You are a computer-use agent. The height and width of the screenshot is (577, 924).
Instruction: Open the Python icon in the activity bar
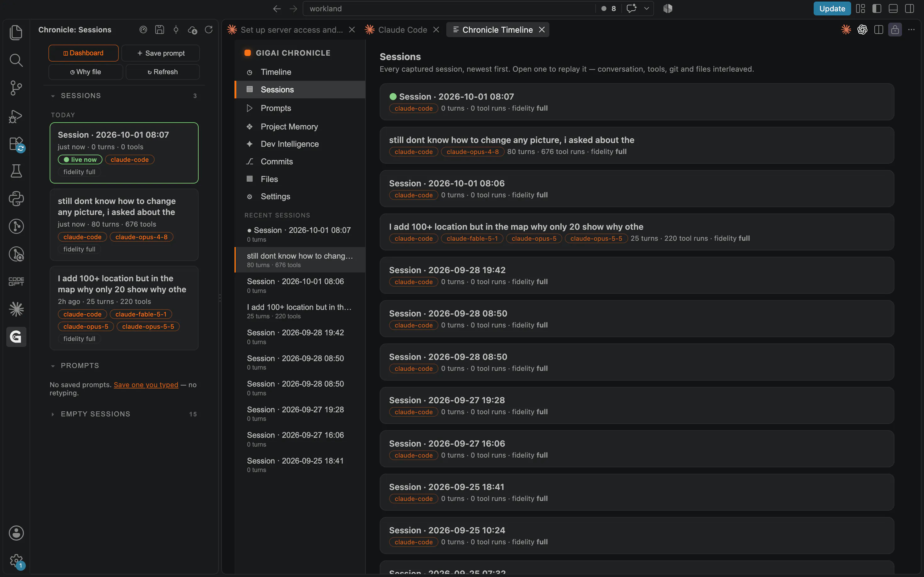pyautogui.click(x=16, y=198)
